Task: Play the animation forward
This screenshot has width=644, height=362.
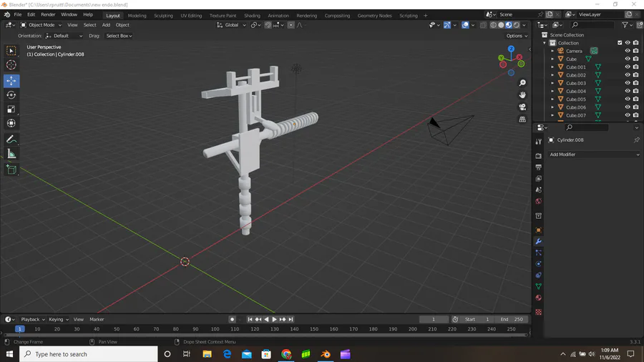Action: 274,319
